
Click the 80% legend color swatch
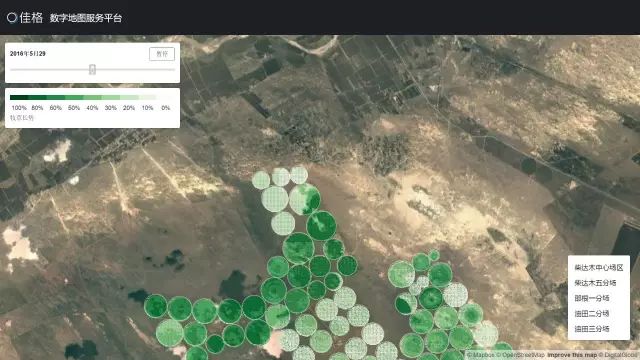[37, 98]
